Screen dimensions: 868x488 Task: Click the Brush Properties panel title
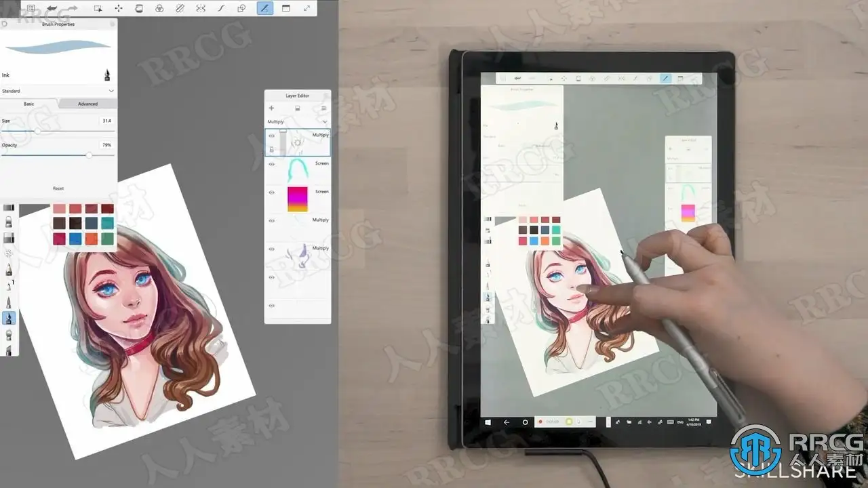tap(59, 24)
